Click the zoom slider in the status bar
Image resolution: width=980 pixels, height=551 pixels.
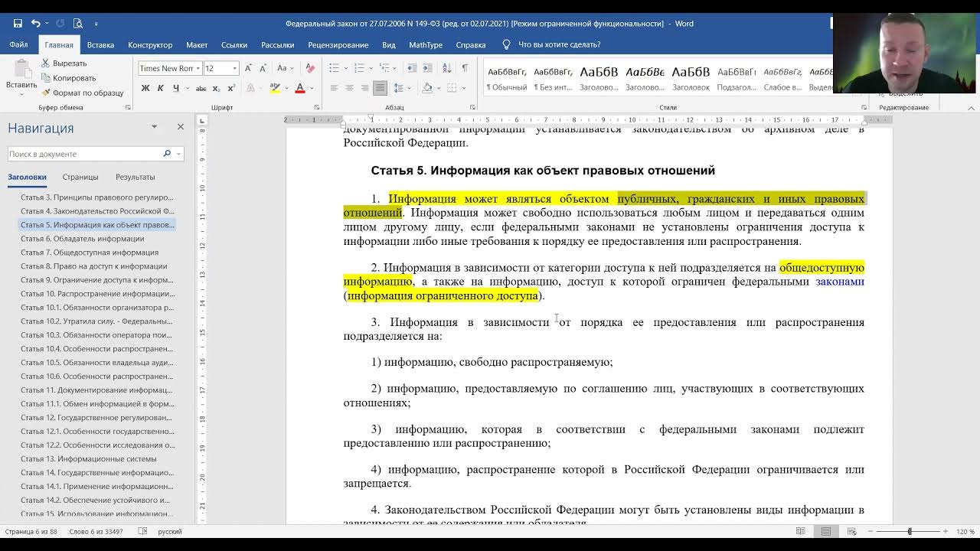tap(910, 531)
